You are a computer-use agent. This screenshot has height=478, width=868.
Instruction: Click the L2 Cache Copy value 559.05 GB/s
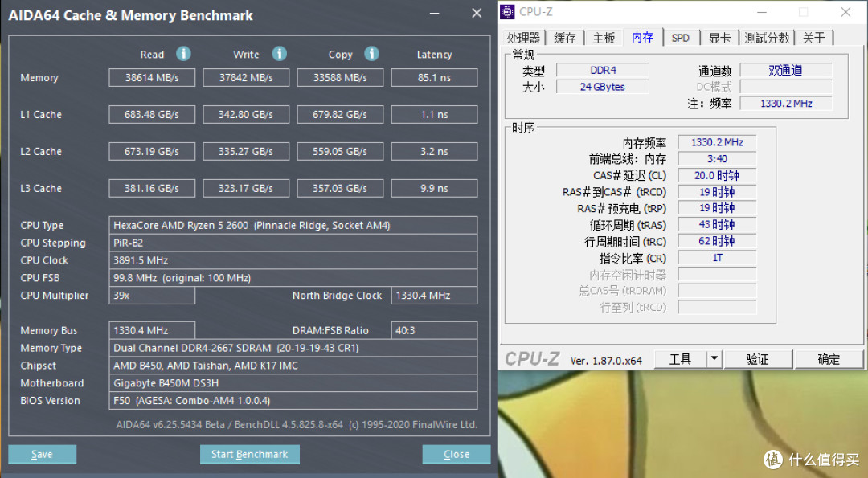(340, 151)
